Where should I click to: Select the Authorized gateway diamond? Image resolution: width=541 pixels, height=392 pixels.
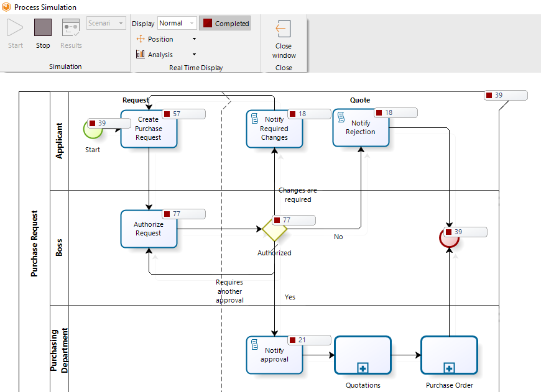(x=274, y=229)
